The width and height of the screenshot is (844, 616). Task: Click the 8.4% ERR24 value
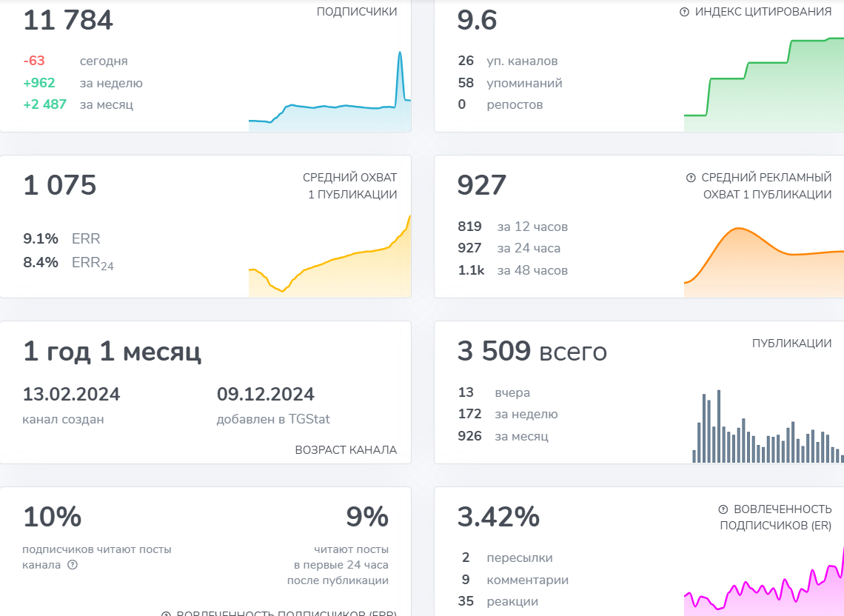pyautogui.click(x=41, y=262)
